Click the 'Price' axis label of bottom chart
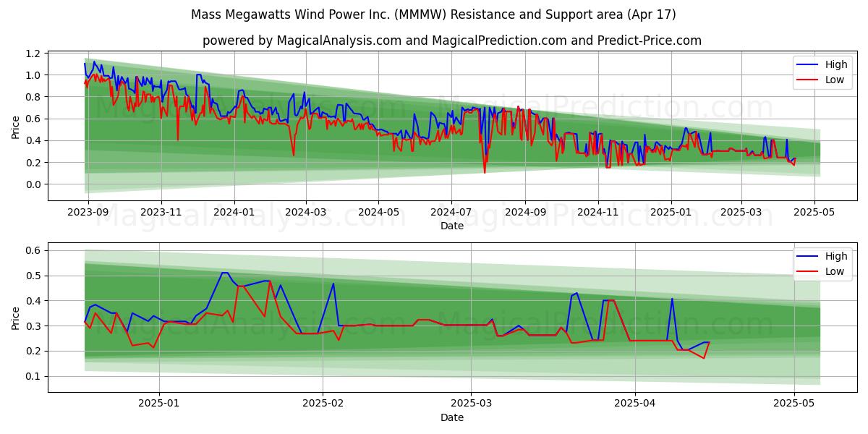Viewport: 868px width, 434px height. pos(16,318)
